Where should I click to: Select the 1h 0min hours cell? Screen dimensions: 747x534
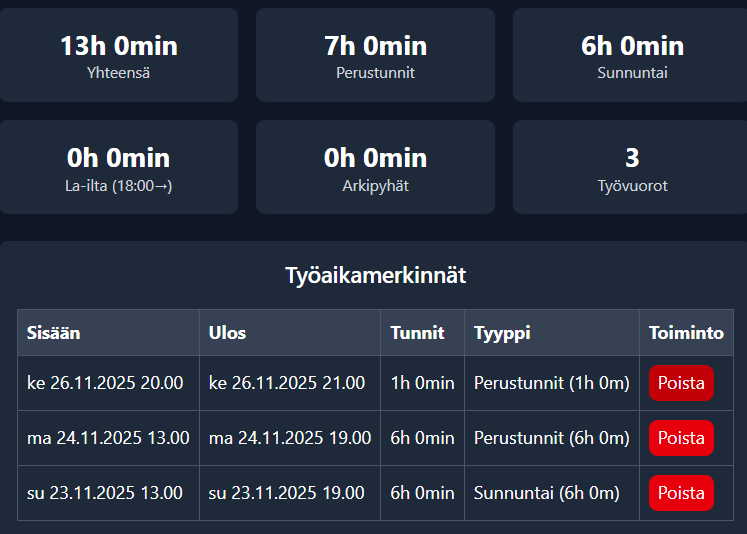coord(422,383)
